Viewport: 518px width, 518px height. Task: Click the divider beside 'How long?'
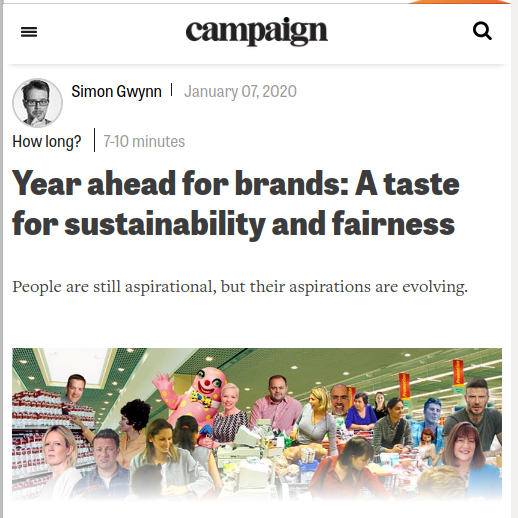[x=95, y=140]
